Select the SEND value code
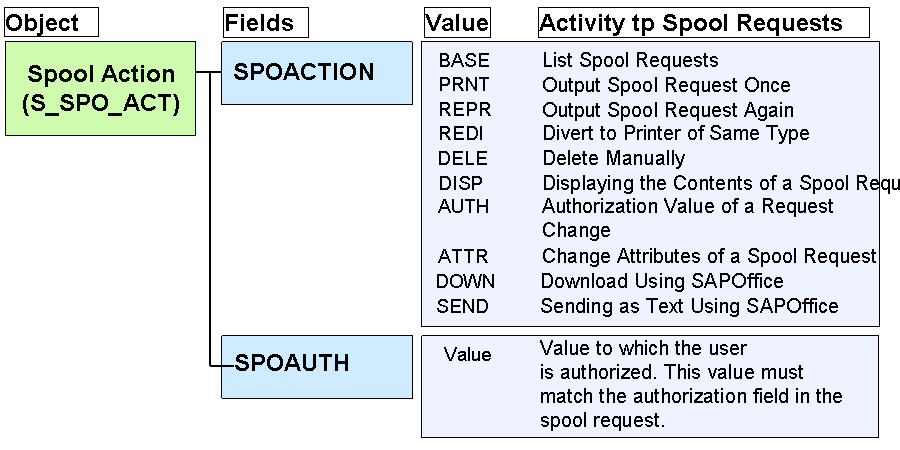The height and width of the screenshot is (450, 900). (463, 306)
